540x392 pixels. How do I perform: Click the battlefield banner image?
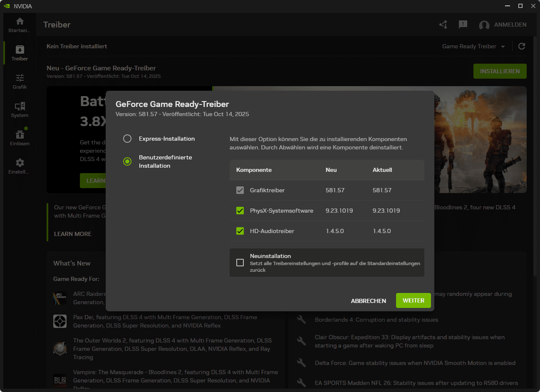tap(481, 139)
